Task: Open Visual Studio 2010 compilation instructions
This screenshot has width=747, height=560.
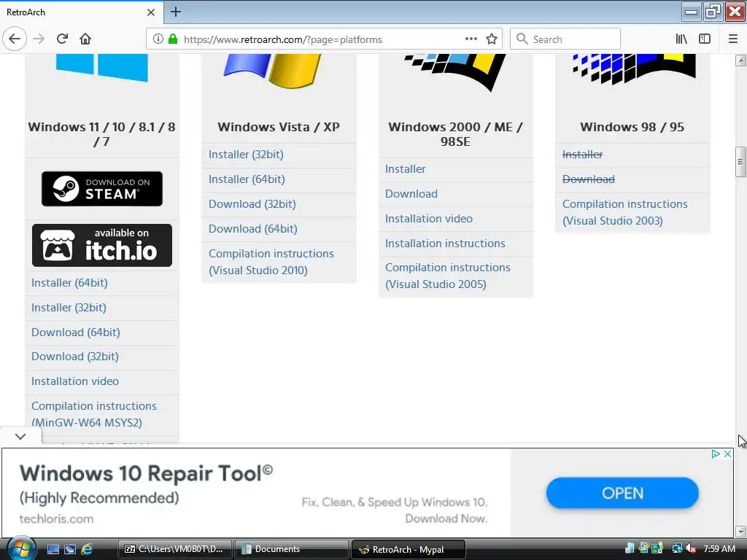Action: coord(271,262)
